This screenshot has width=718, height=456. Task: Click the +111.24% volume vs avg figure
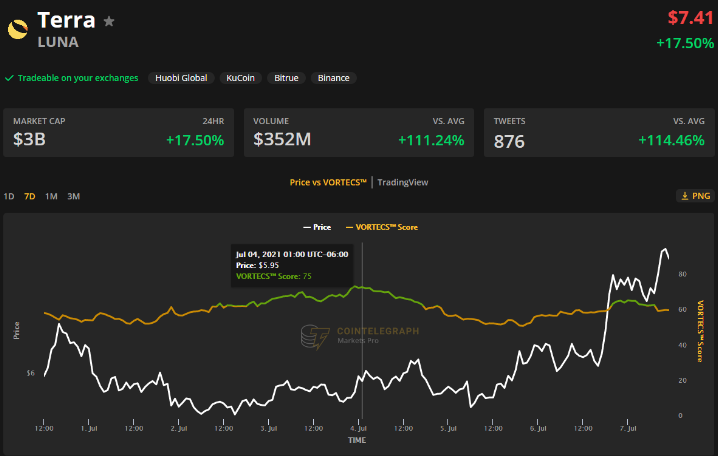click(x=431, y=140)
